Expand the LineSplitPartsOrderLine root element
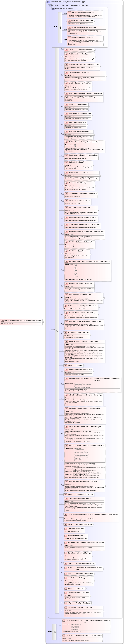124x644 pixels. tap(43, 322)
